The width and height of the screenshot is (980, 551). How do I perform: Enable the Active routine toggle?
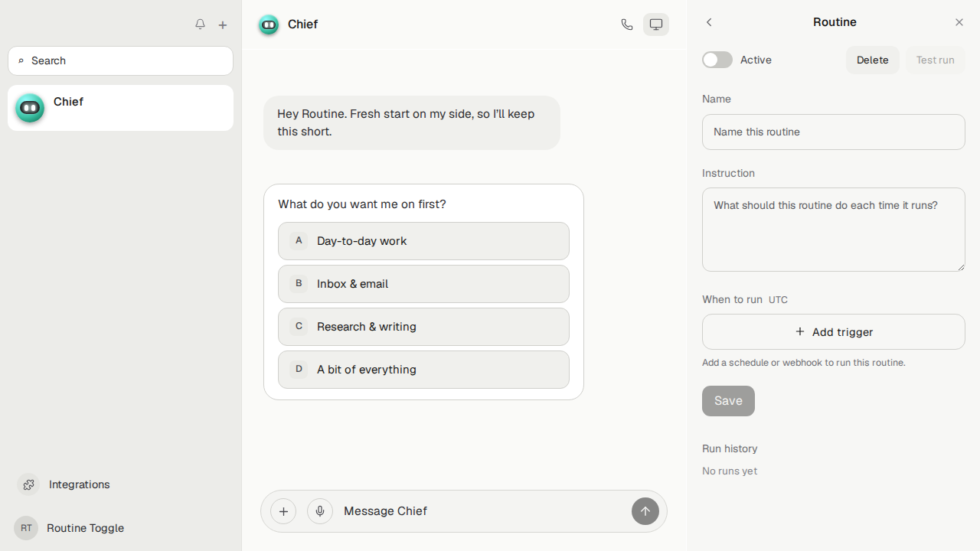pyautogui.click(x=717, y=60)
